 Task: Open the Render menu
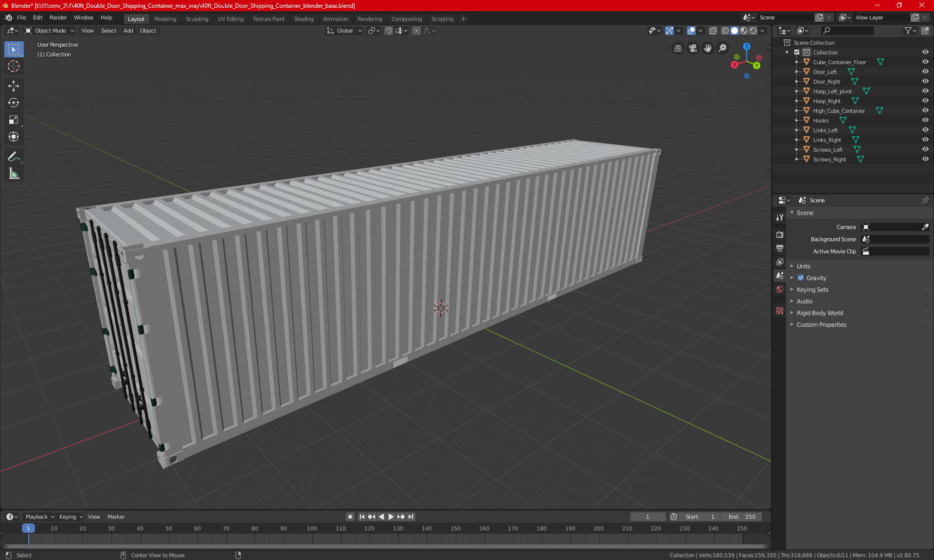click(x=58, y=17)
